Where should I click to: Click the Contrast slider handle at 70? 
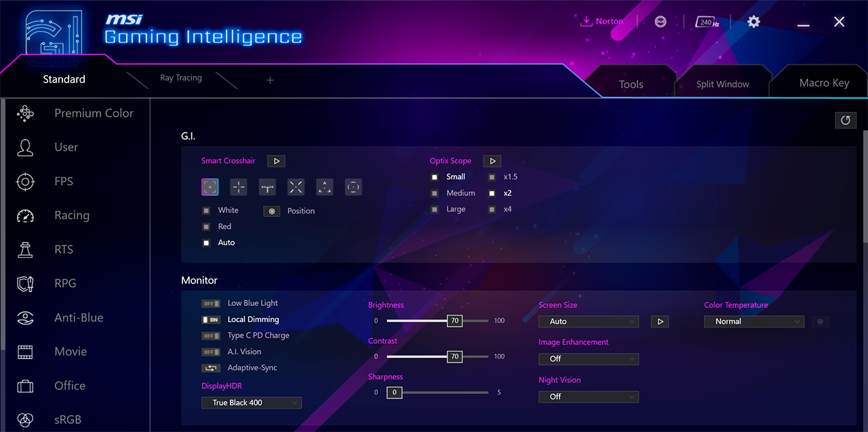tap(454, 357)
